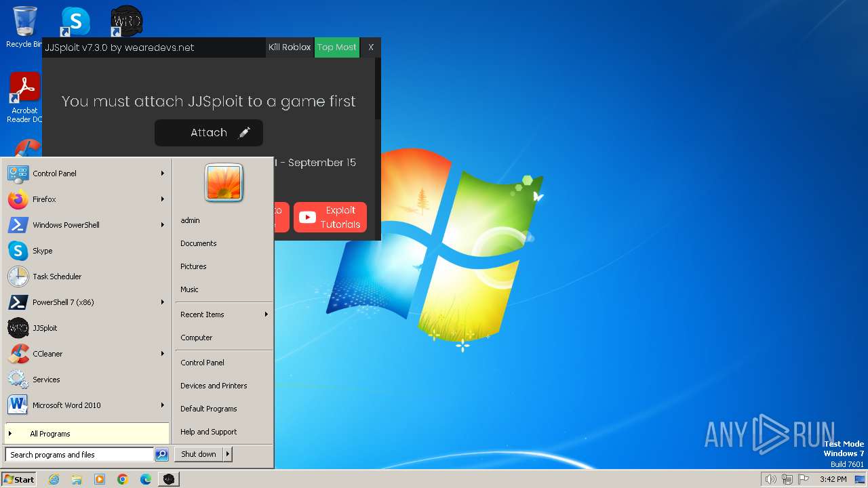The height and width of the screenshot is (488, 868).
Task: Select JJSploit taskbar button
Action: point(169,479)
